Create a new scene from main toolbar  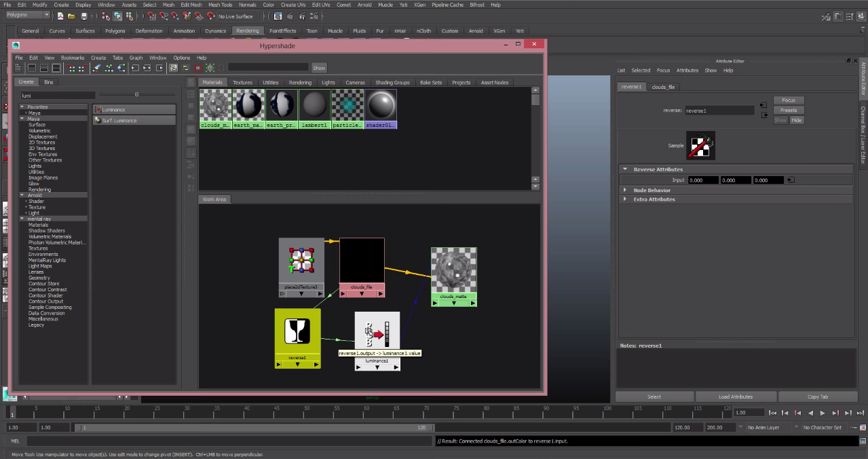point(60,16)
